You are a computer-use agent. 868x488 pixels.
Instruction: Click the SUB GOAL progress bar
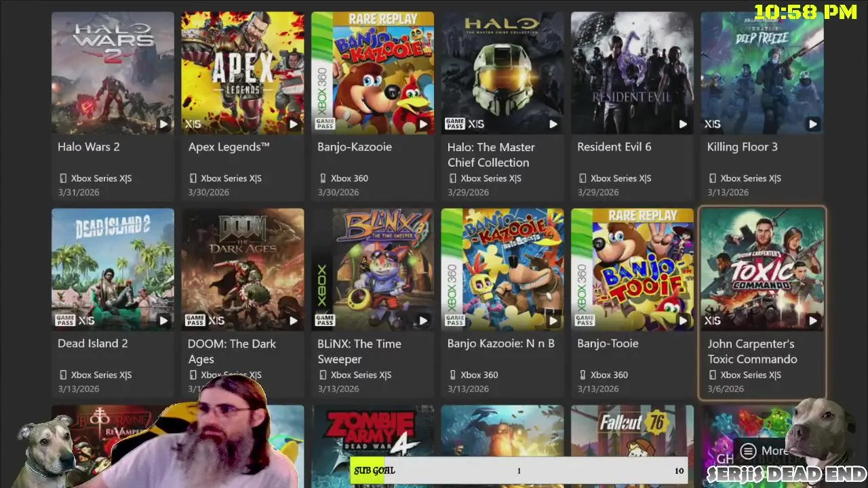(x=519, y=470)
